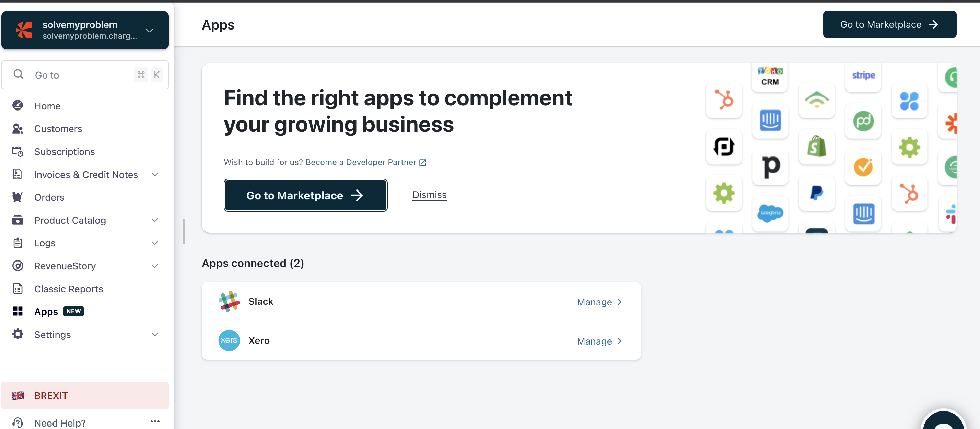Click the Slack app logo icon
980x429 pixels.
pos(229,301)
